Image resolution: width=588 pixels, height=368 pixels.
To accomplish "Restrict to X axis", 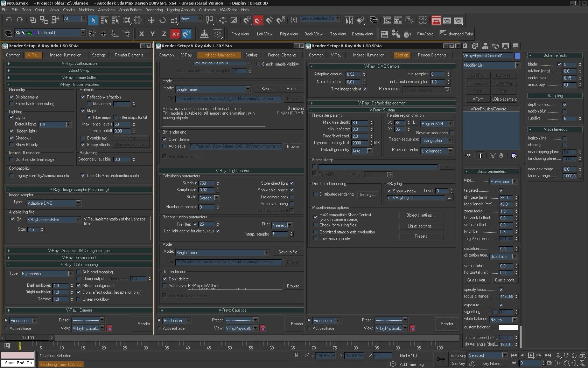I will 141,34.
